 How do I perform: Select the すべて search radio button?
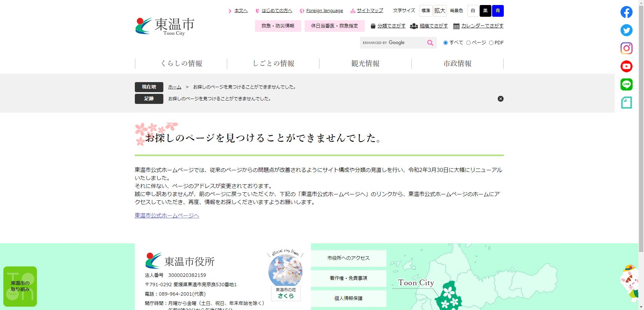tap(445, 43)
